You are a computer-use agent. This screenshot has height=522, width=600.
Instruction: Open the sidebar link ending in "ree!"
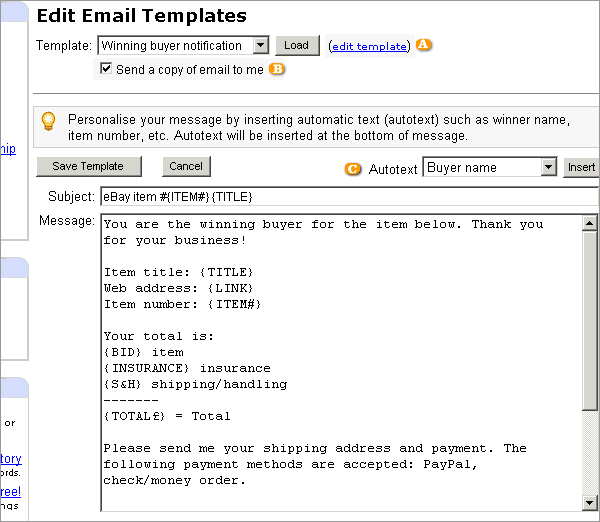(x=10, y=491)
